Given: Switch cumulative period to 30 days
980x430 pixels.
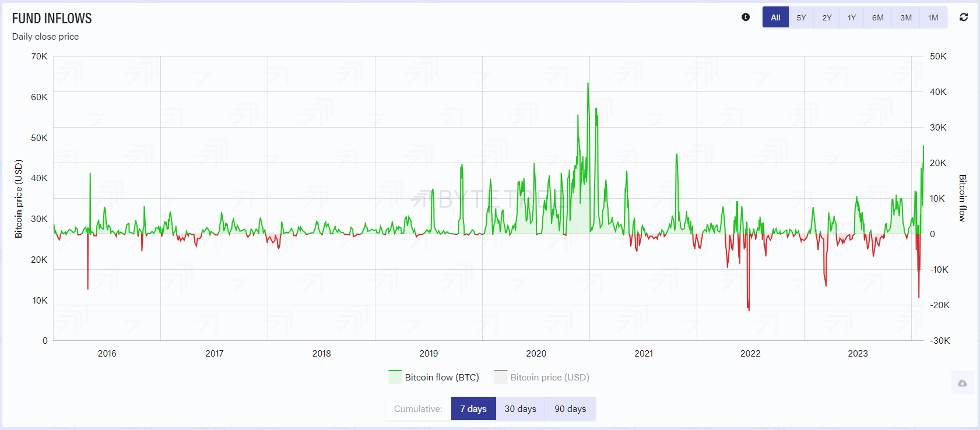Looking at the screenshot, I should [520, 408].
